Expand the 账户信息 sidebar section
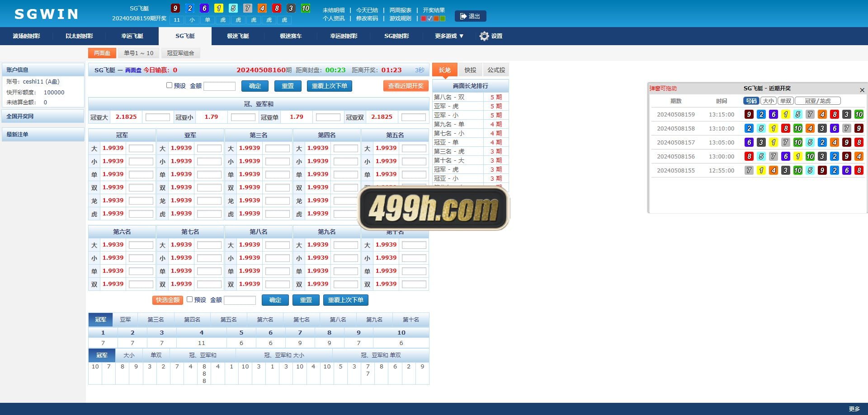 click(43, 70)
